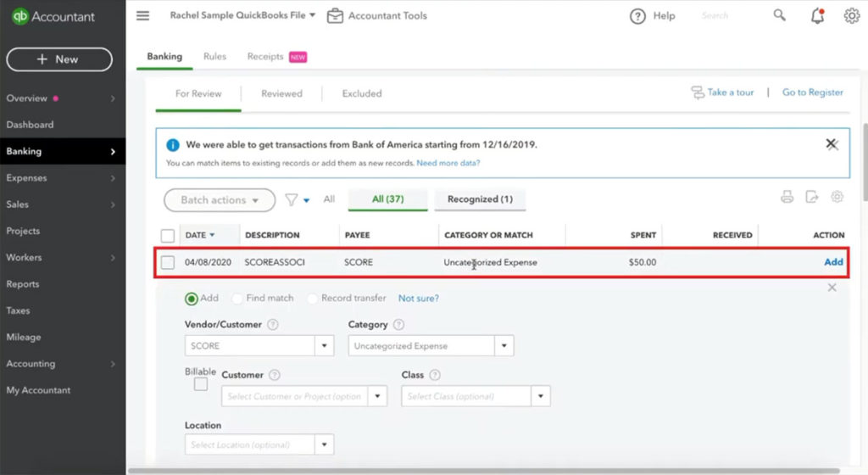
Task: Select the Record transfer radio button
Action: point(313,299)
